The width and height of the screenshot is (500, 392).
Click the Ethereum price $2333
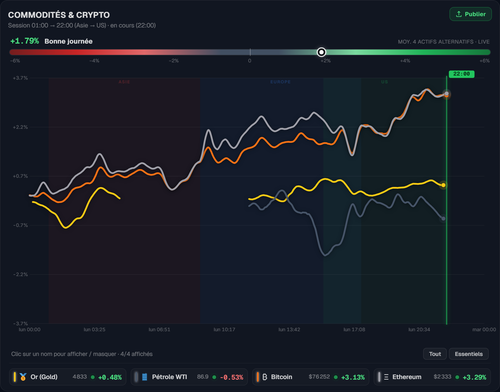click(x=442, y=377)
